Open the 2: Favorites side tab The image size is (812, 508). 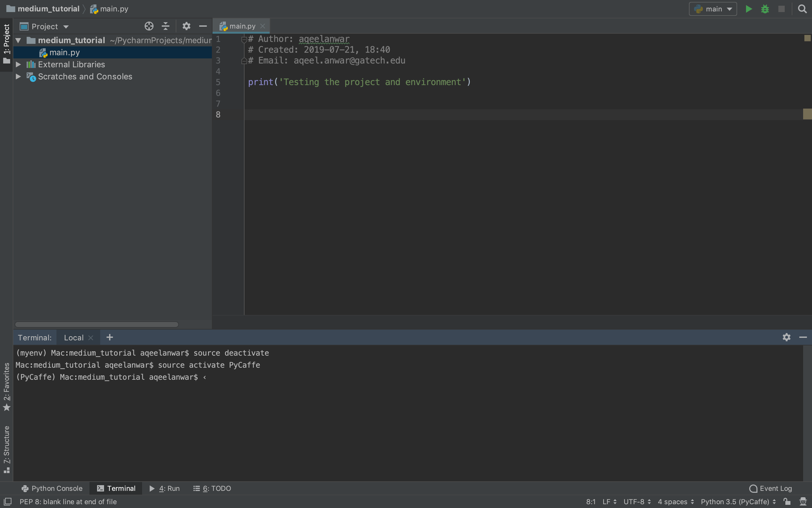(x=6, y=386)
